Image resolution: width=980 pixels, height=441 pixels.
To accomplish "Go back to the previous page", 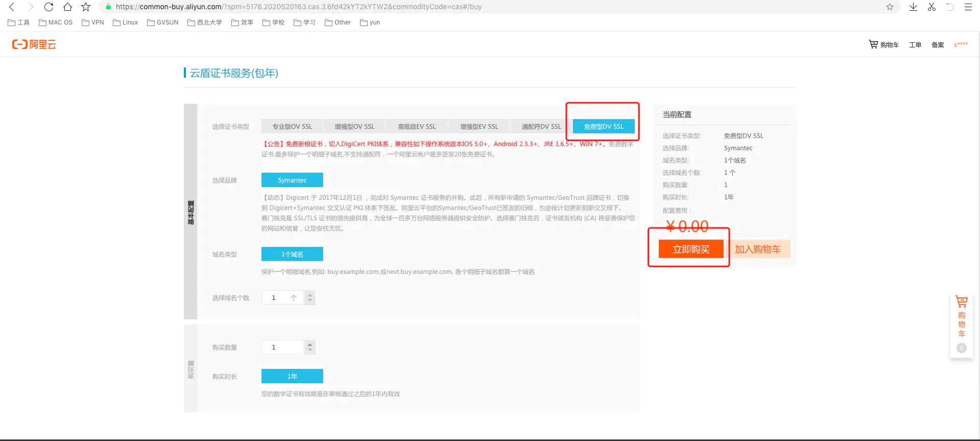I will click(12, 7).
